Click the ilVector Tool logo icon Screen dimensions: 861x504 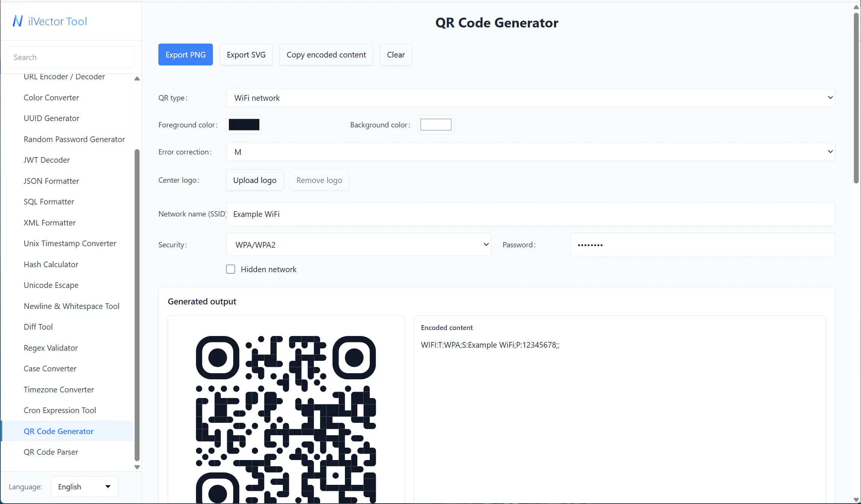coord(18,21)
